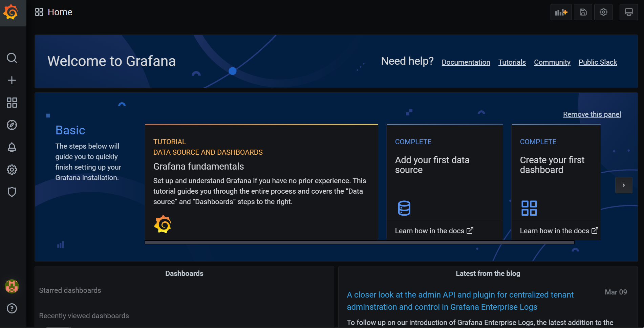The height and width of the screenshot is (328, 644).
Task: Click the Grafana logo on the tutorial card
Action: 163,224
